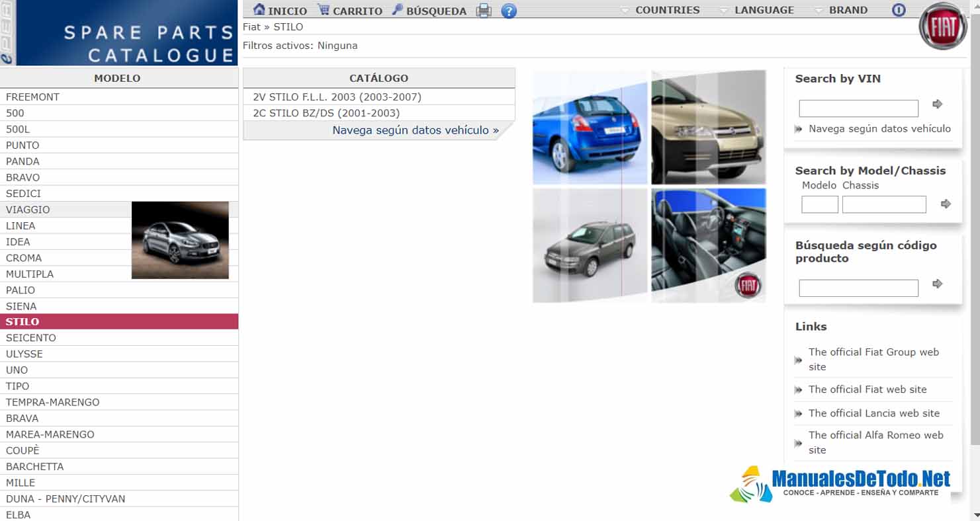Focus the product code search field
This screenshot has height=521, width=980.
[x=858, y=288]
